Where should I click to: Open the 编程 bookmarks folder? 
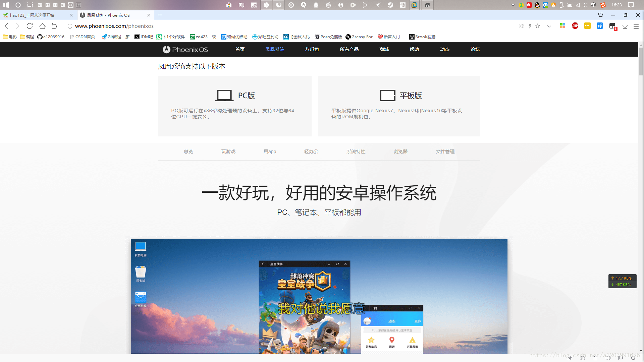27,37
